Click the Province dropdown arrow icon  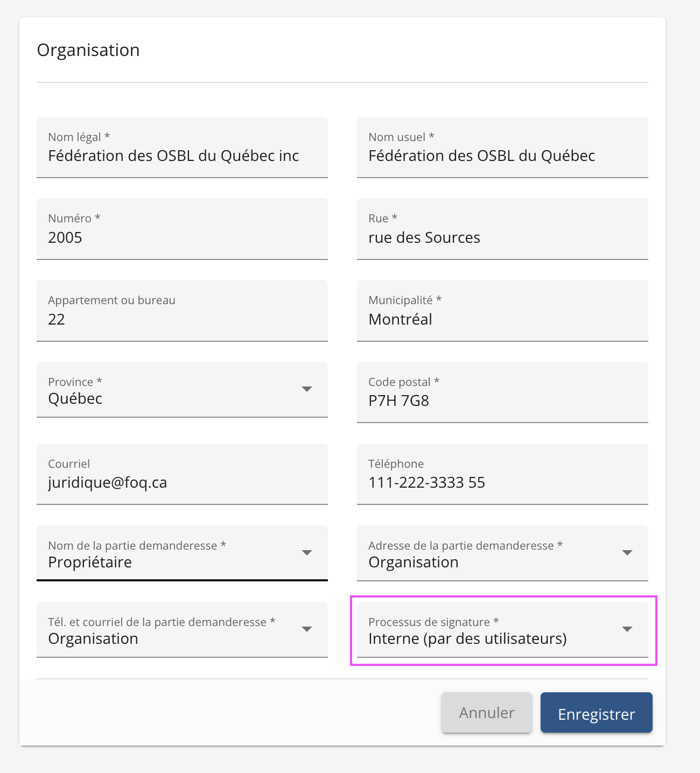tap(307, 389)
